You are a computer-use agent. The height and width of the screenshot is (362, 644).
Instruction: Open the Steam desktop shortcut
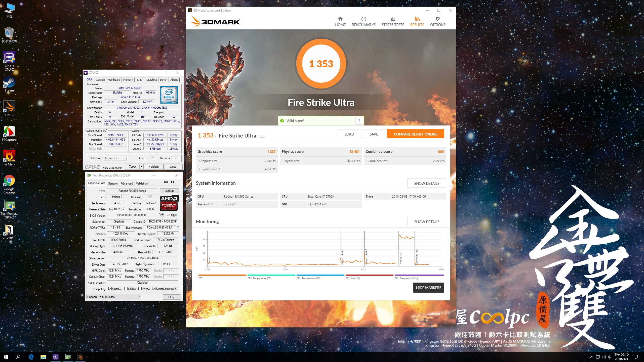(9, 84)
